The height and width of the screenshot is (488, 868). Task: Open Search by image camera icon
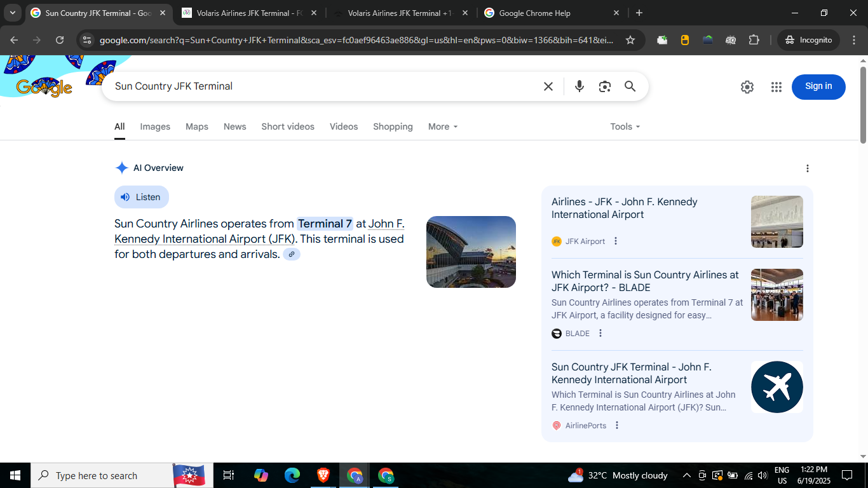click(605, 86)
